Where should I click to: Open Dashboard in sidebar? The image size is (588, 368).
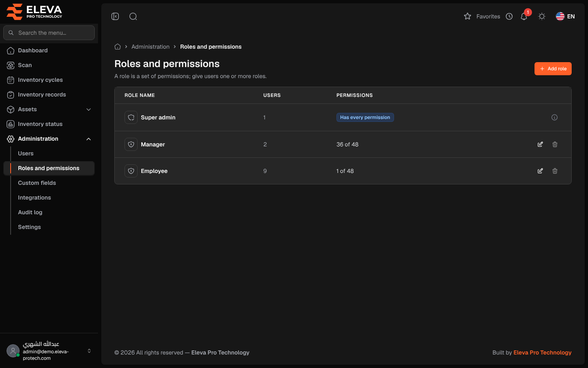pos(49,50)
